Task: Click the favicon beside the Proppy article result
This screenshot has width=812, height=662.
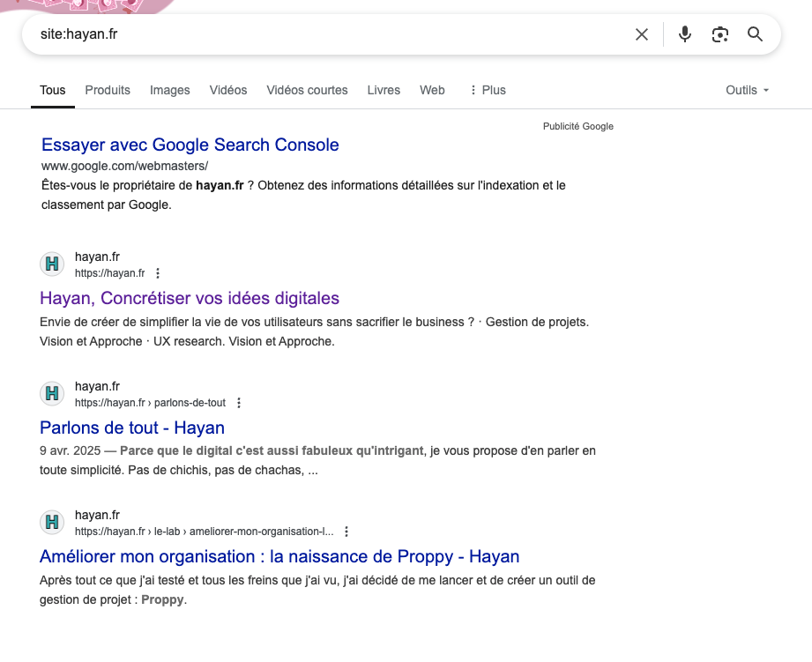Action: coord(52,522)
